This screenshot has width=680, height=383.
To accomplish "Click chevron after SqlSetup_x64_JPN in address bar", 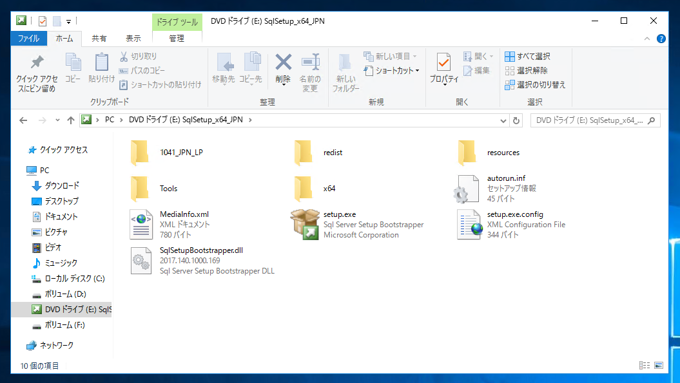I will [x=250, y=120].
